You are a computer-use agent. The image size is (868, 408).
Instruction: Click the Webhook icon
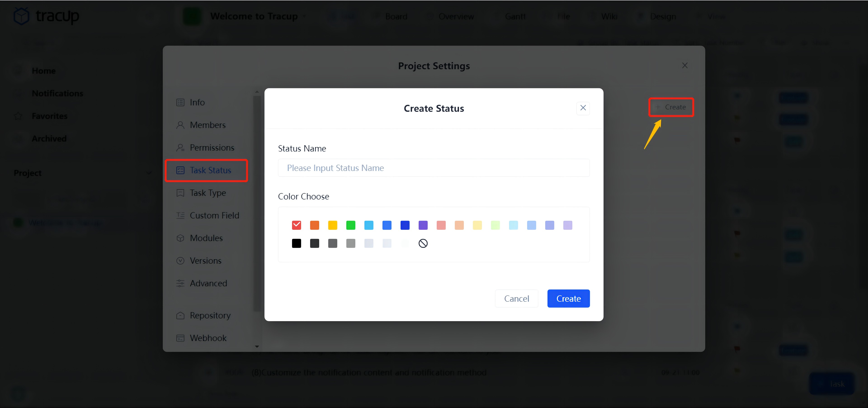point(180,338)
